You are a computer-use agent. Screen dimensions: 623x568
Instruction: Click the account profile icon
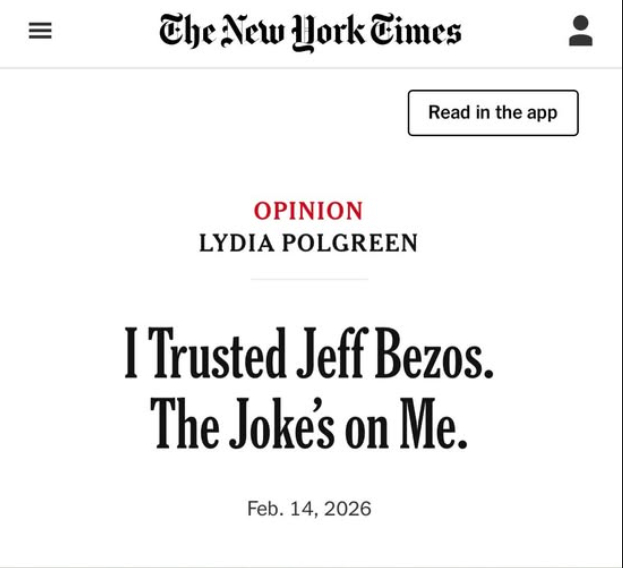coord(580,31)
